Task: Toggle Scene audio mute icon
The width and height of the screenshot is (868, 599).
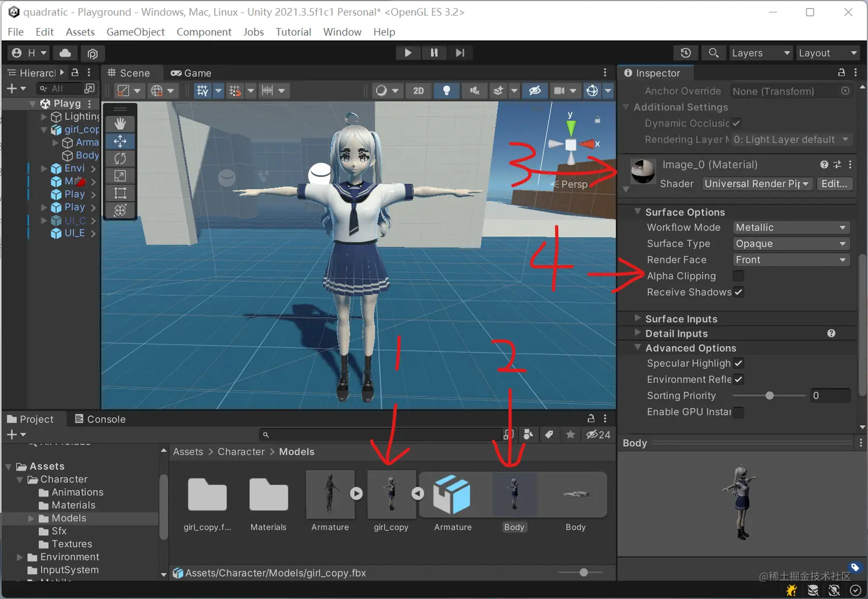Action: [x=473, y=90]
